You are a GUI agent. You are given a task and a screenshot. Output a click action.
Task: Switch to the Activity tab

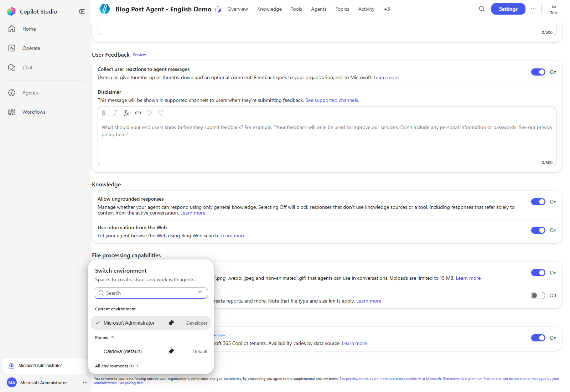click(366, 9)
